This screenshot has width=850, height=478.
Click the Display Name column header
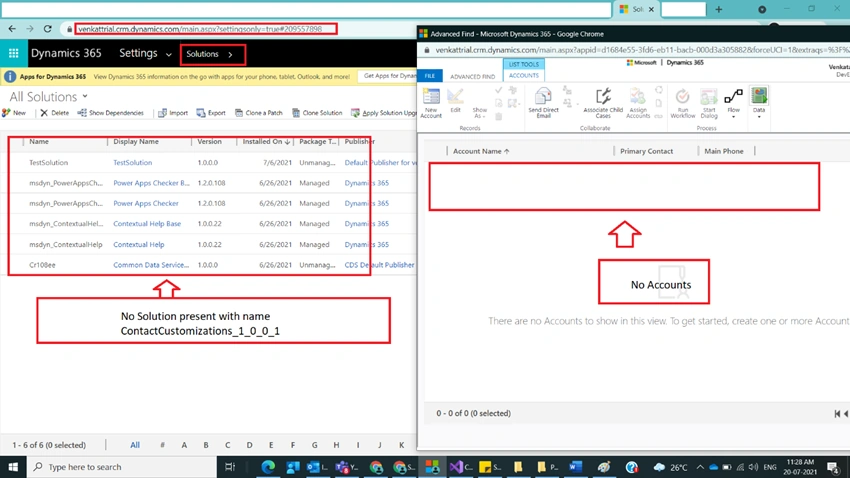pyautogui.click(x=136, y=141)
